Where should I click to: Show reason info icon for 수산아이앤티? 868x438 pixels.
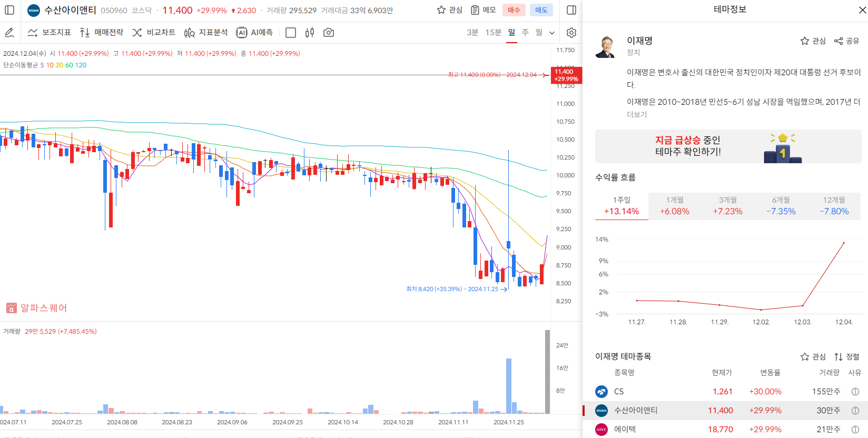click(855, 411)
